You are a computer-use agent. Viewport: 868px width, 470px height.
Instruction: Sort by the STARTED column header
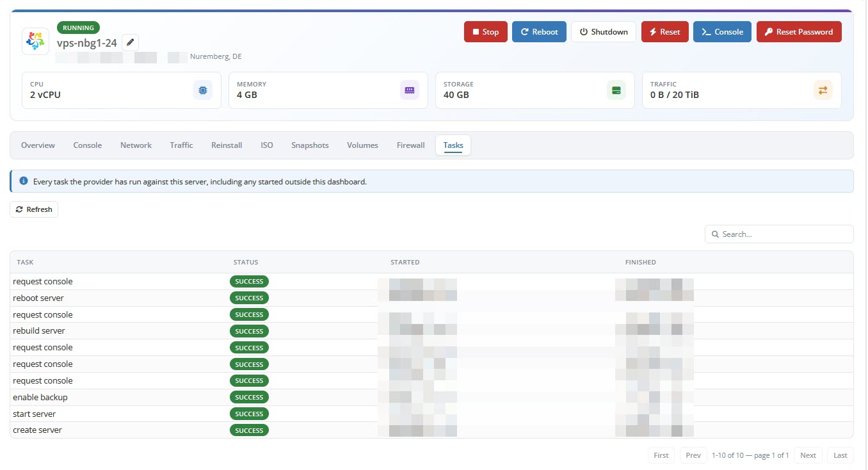pos(405,263)
